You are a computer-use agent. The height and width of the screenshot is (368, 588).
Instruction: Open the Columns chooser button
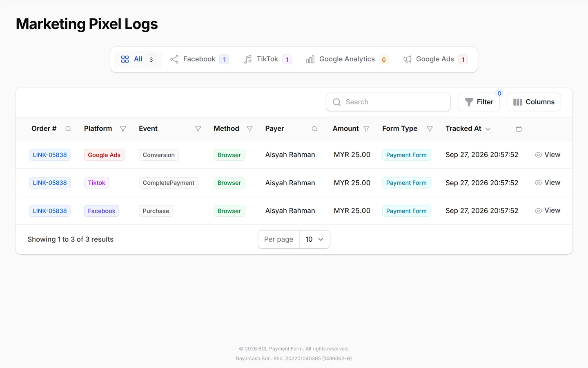click(534, 102)
